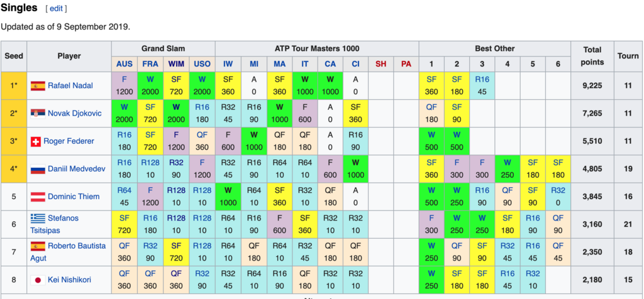Image resolution: width=644 pixels, height=299 pixels.
Task: Select Bautista Agut's total points 2,350
Action: [x=592, y=252]
